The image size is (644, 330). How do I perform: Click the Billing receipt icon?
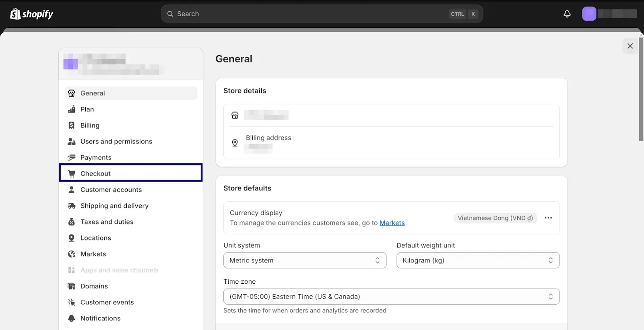(72, 126)
